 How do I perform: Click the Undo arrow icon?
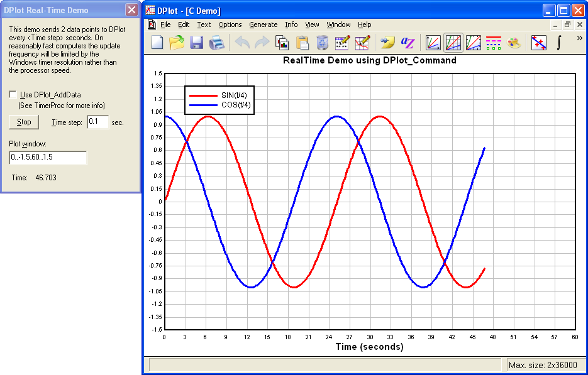click(x=242, y=42)
